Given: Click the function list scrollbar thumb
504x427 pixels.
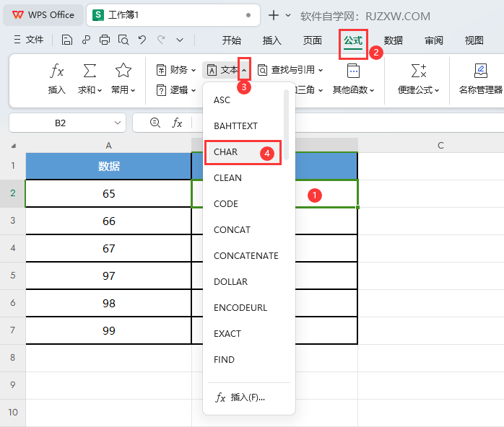Looking at the screenshot, I should pos(286,125).
